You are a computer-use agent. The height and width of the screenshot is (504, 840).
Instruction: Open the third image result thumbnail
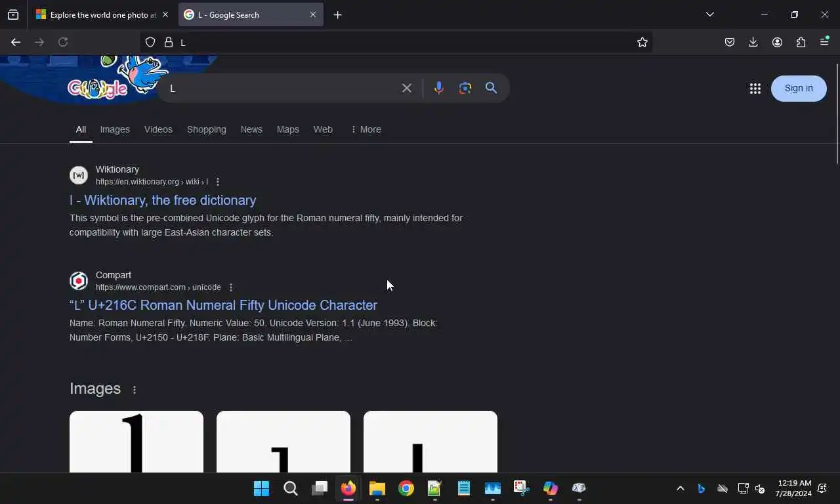pyautogui.click(x=430, y=442)
